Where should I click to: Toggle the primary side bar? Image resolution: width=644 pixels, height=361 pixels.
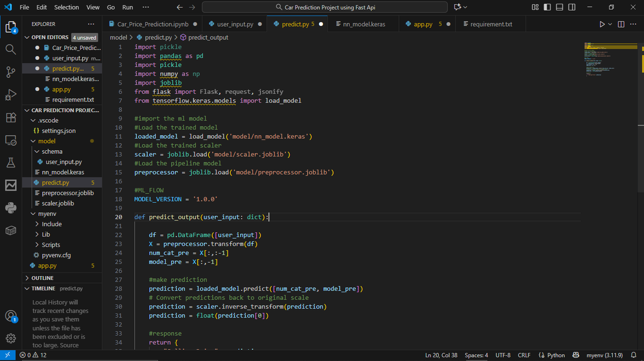click(547, 8)
